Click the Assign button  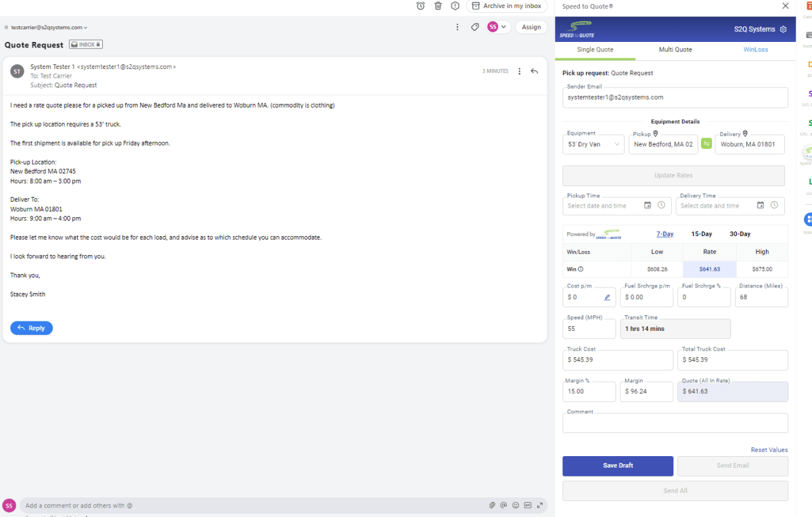[531, 27]
